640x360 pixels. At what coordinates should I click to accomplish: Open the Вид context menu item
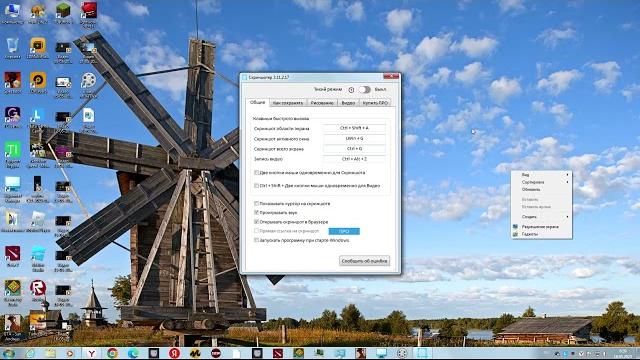pos(541,175)
